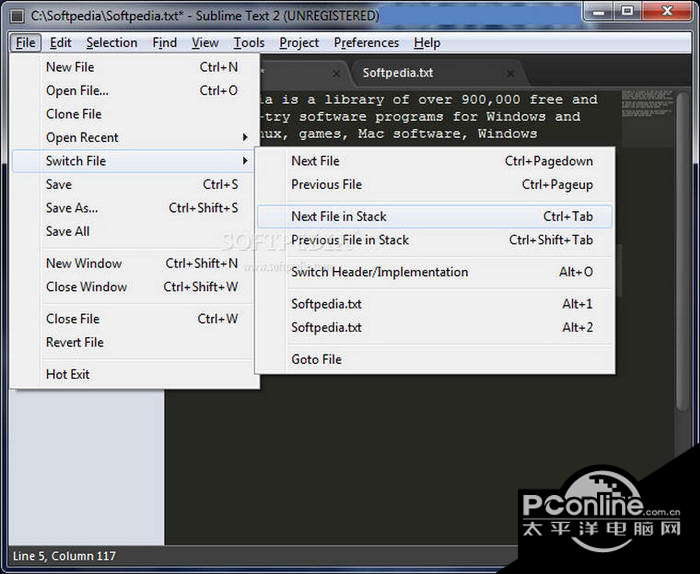The image size is (700, 574).
Task: Select Previous File in submenu
Action: point(434,184)
